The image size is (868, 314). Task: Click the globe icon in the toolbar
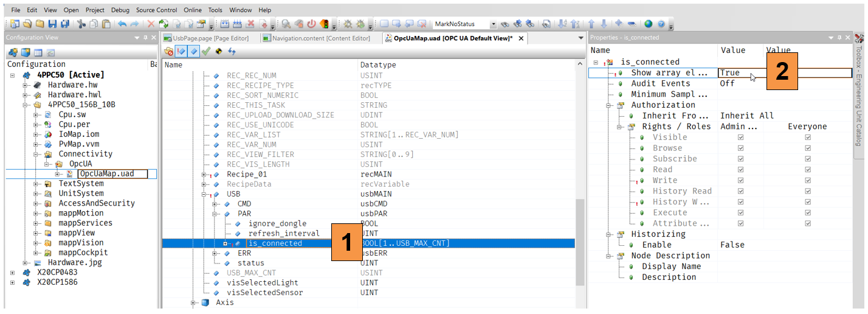pos(648,24)
